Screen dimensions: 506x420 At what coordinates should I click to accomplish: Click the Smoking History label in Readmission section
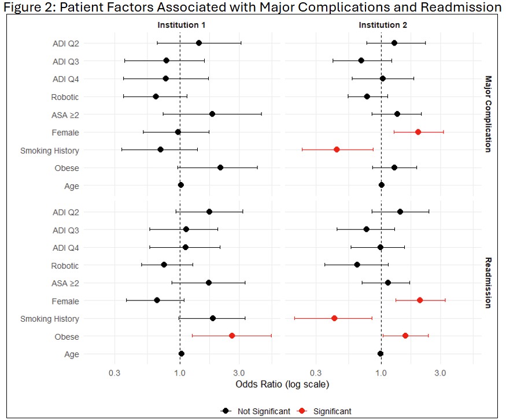coord(50,319)
